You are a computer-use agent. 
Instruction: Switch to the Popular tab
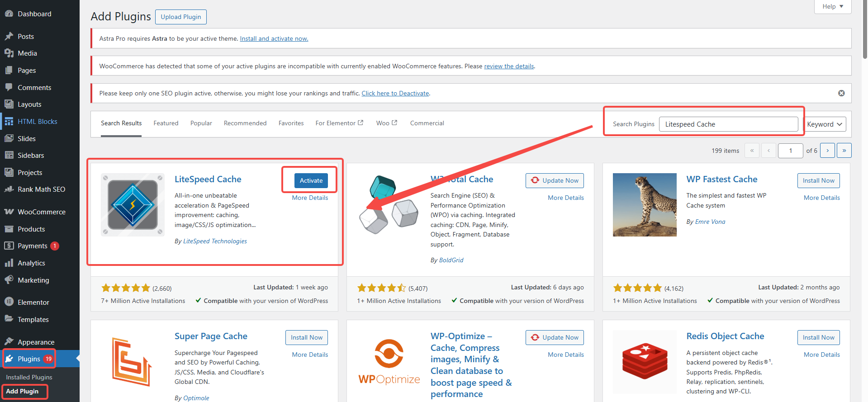201,123
